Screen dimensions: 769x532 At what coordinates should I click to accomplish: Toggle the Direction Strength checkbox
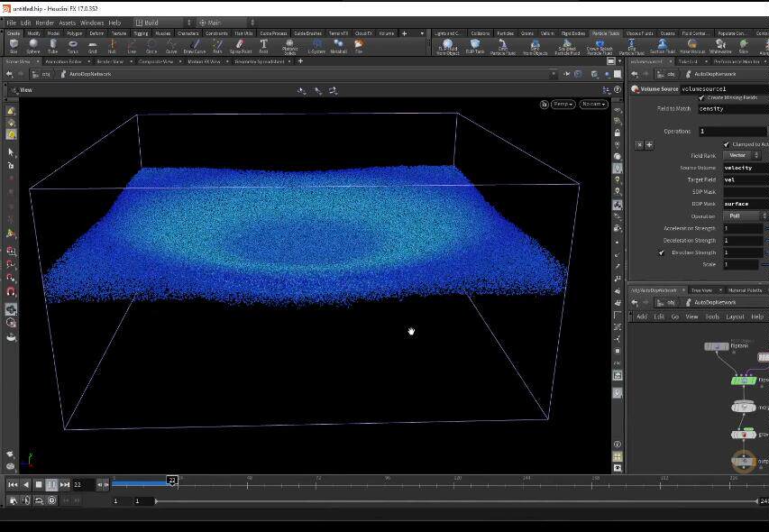(662, 252)
